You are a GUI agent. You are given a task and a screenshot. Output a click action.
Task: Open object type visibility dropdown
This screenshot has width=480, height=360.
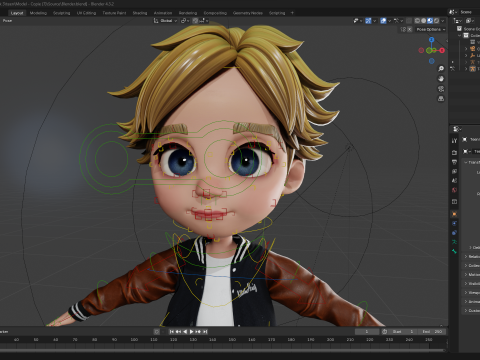pyautogui.click(x=357, y=21)
